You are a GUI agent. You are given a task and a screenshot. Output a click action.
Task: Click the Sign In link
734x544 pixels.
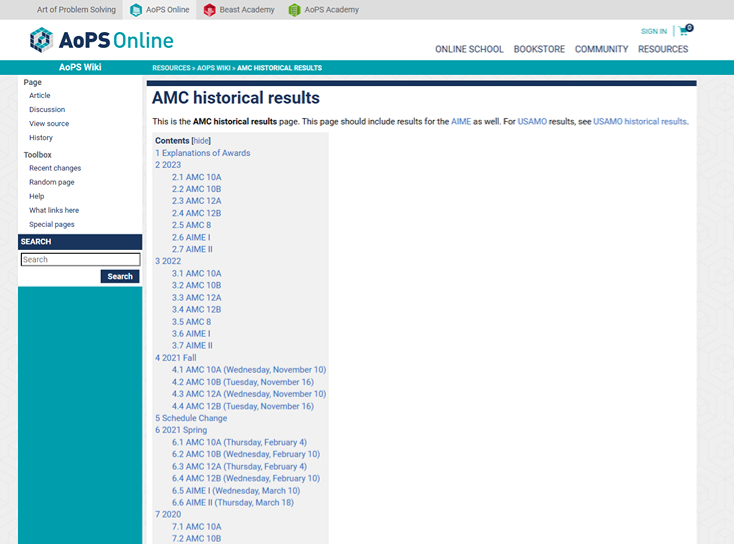(654, 31)
